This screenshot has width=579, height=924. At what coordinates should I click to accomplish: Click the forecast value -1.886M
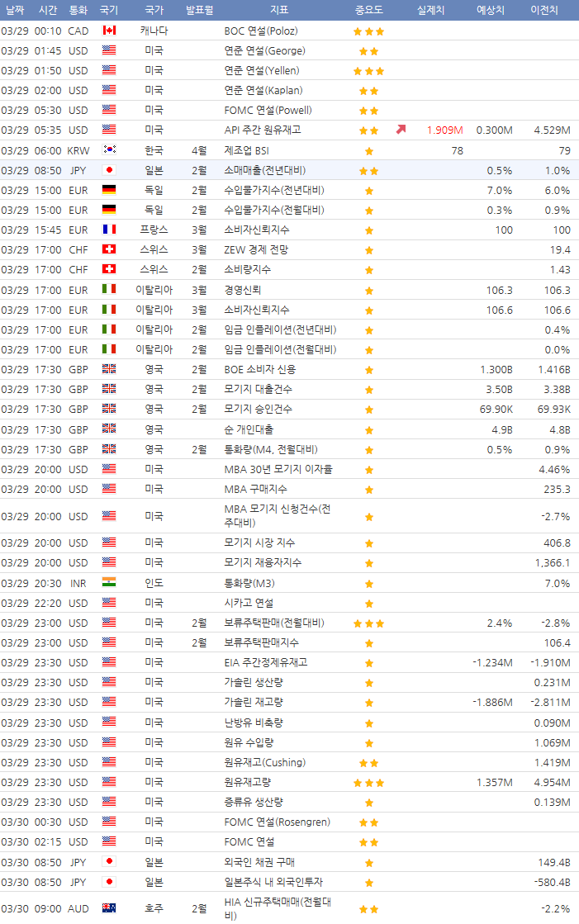492,703
